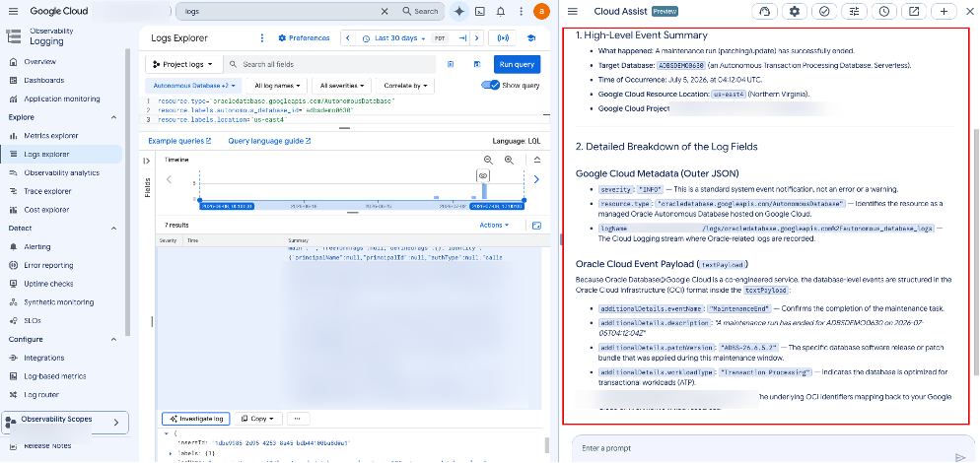Image resolution: width=980 pixels, height=463 pixels.
Task: Zoom in the timeline
Action: 509,160
